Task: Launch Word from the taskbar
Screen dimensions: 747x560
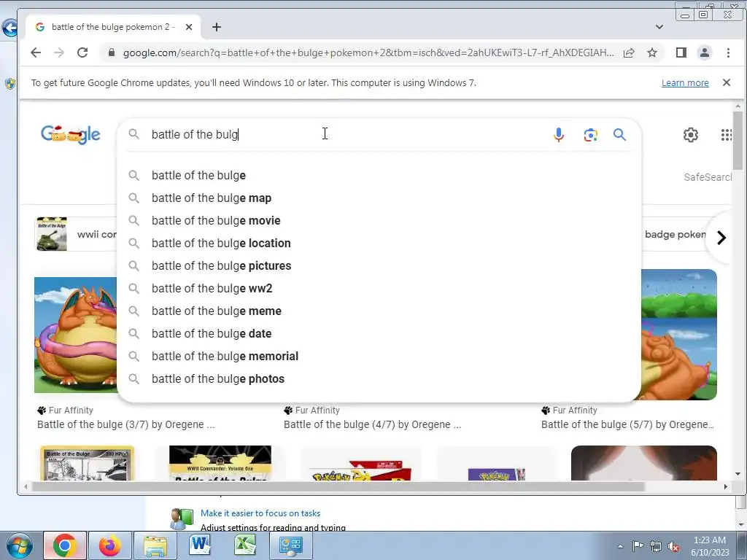Action: pyautogui.click(x=200, y=545)
